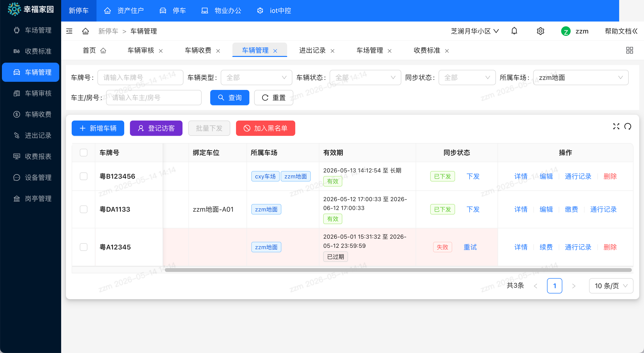Screen dimensions: 644x353
Task: Click the 重置 reset button
Action: coord(274,97)
